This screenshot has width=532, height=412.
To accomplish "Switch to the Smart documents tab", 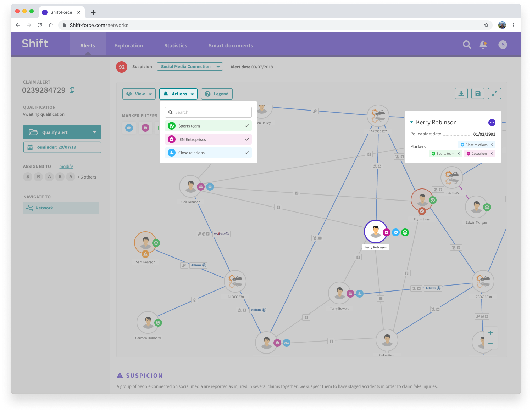I will (x=231, y=46).
